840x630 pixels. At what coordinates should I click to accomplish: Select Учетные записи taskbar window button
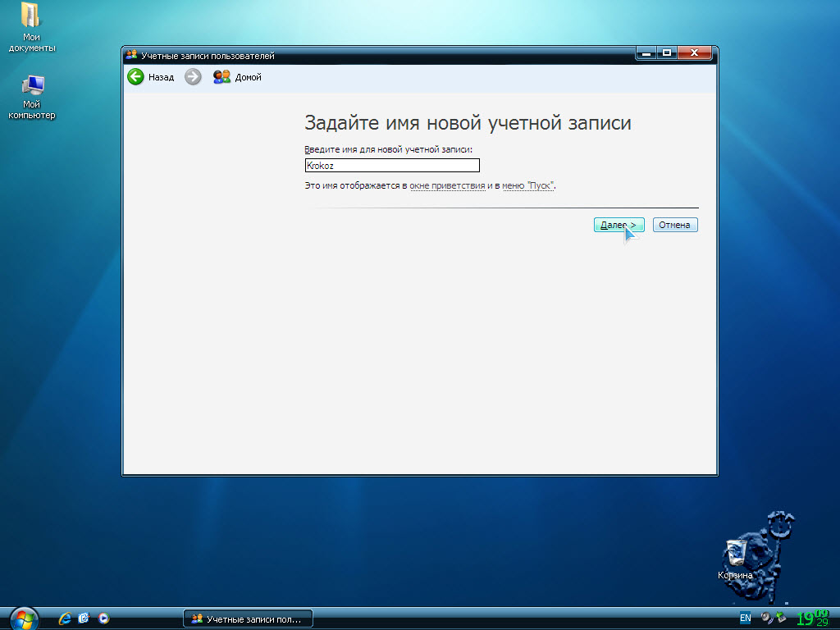(x=247, y=619)
